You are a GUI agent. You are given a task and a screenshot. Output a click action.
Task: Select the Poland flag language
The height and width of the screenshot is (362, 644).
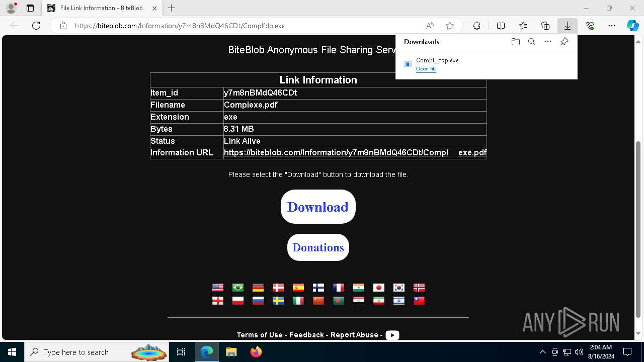(238, 301)
